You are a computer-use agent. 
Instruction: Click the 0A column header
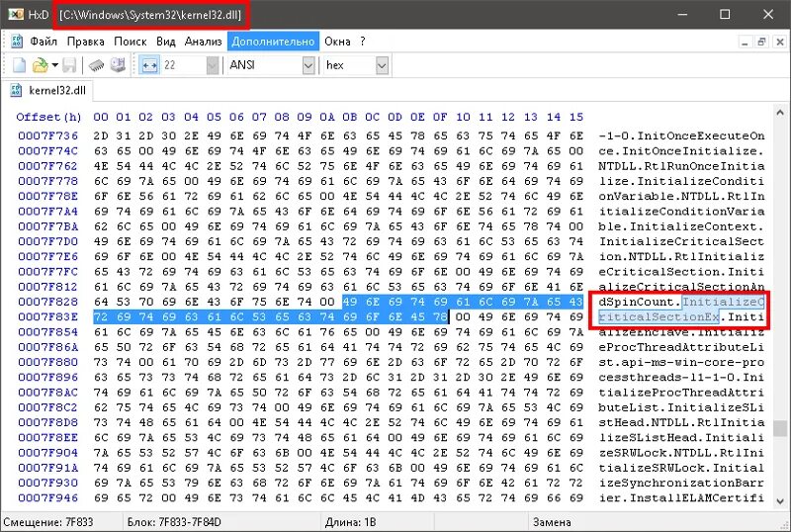[327, 117]
